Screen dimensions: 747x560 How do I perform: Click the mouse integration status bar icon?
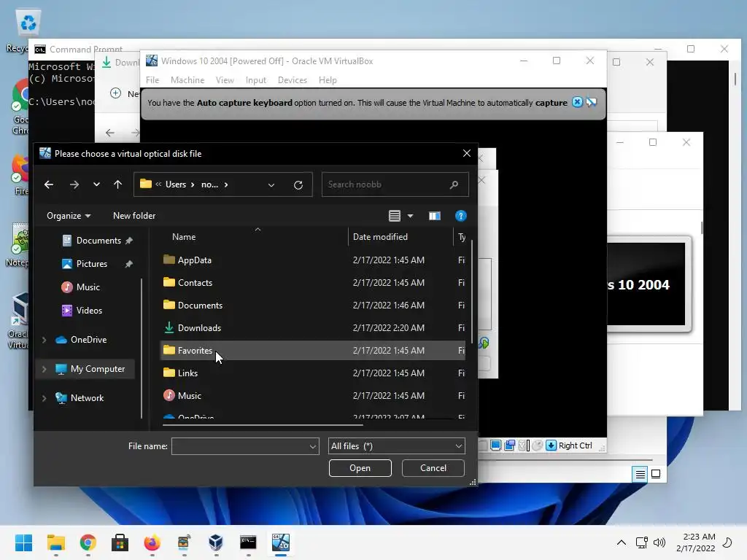coord(538,446)
